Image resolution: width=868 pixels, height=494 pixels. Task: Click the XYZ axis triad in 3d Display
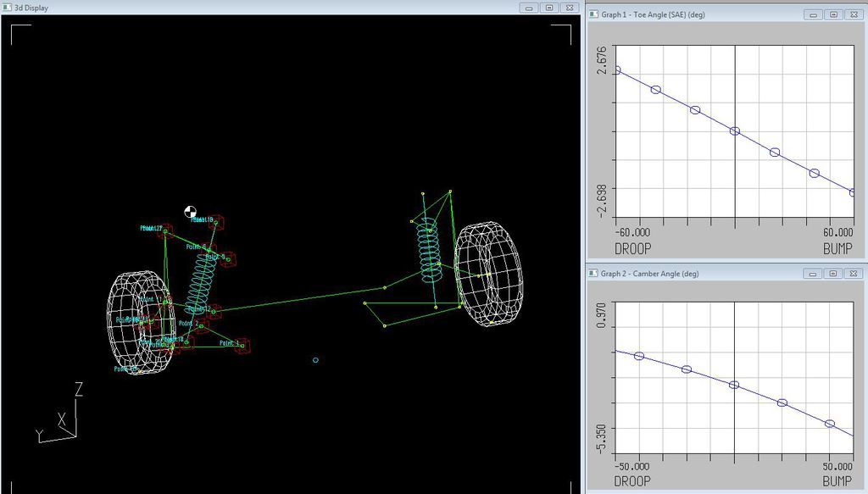point(60,414)
